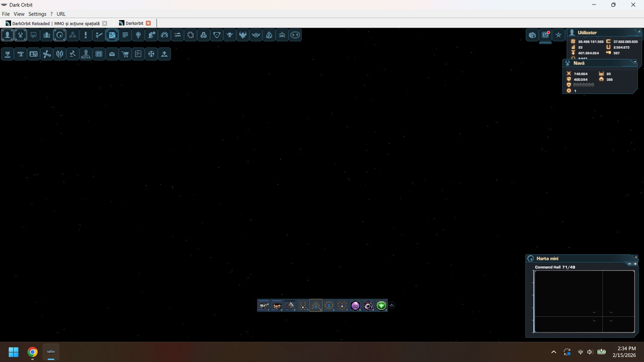Open the ID card icon in second row
Viewport: 644px width, 362px height.
(34, 54)
